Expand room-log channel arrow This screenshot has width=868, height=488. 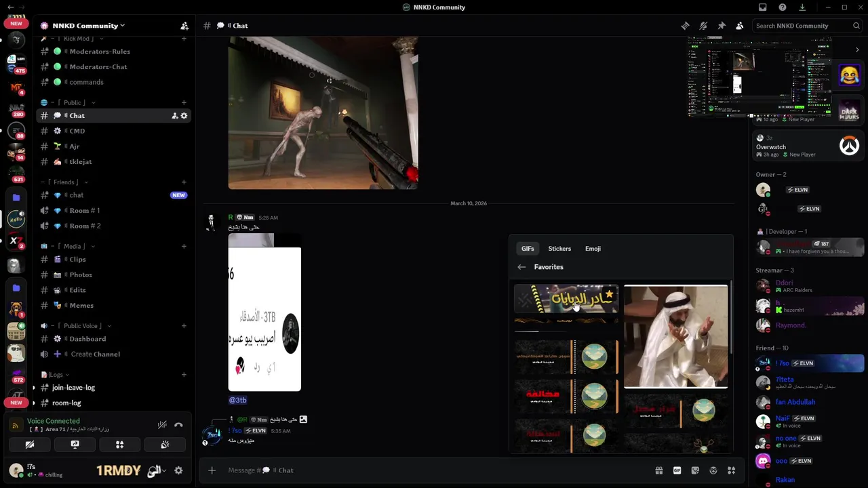(x=34, y=403)
